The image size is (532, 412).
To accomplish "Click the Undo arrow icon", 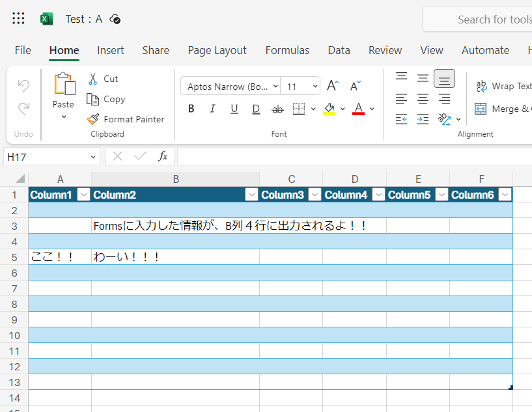I will [23, 85].
